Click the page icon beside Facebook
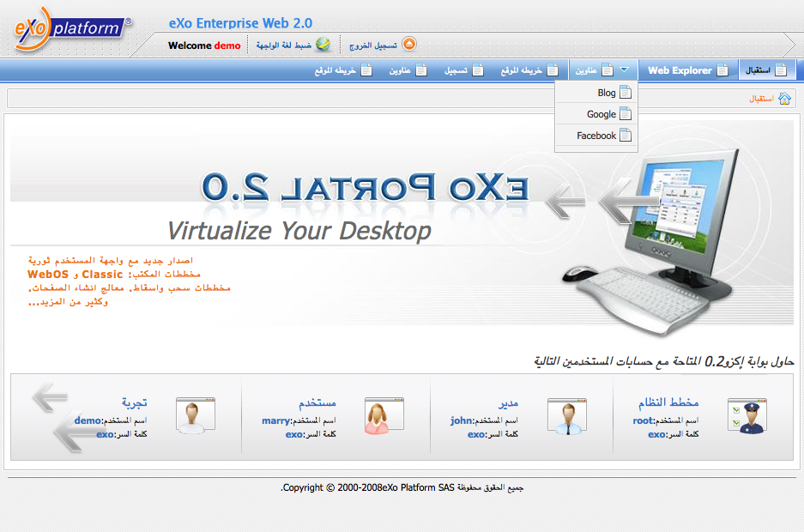This screenshot has width=804, height=532. (625, 136)
